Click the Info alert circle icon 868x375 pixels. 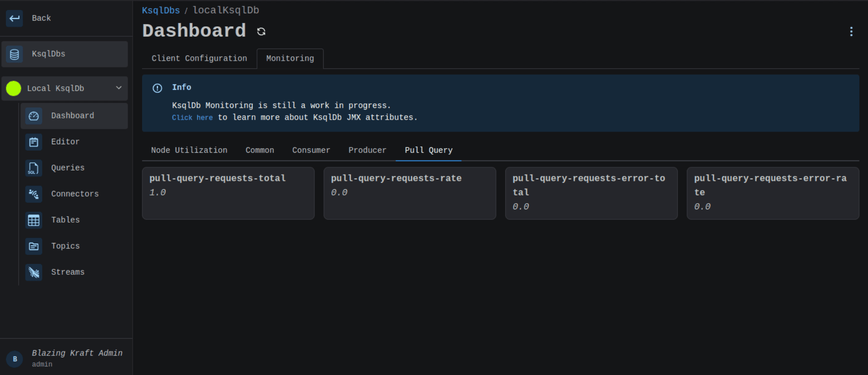(x=157, y=88)
